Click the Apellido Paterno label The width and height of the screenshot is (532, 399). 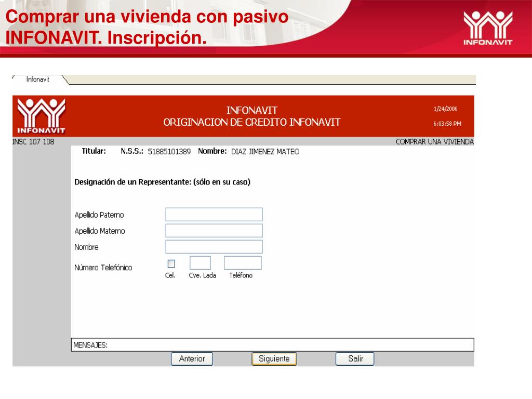coord(99,215)
